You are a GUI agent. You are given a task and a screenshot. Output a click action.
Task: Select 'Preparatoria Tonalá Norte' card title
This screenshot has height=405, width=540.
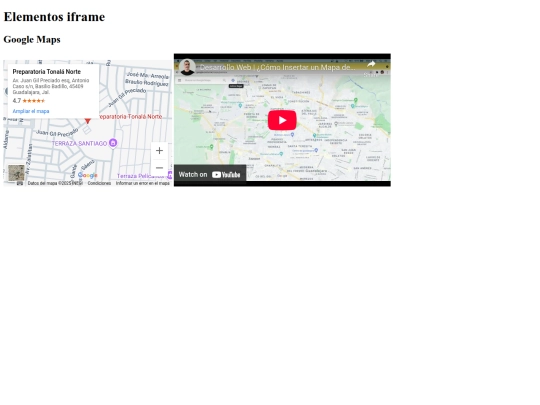coord(46,72)
